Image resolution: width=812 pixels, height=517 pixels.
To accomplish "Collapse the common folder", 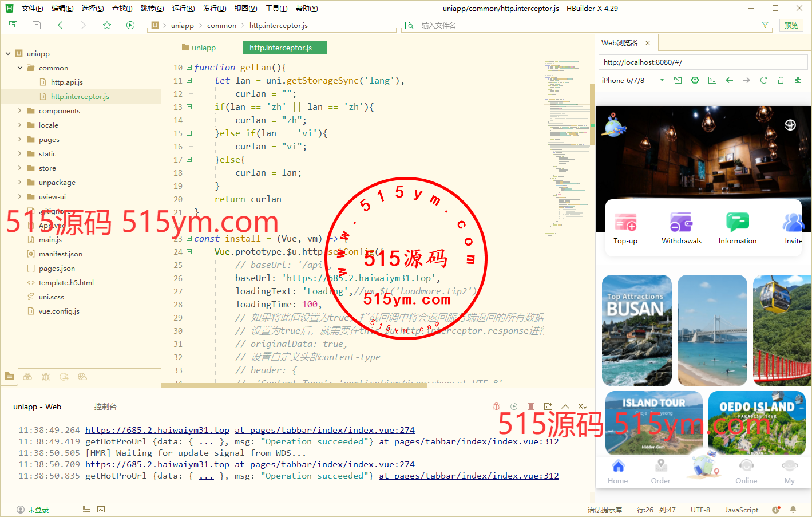I will pyautogui.click(x=20, y=68).
